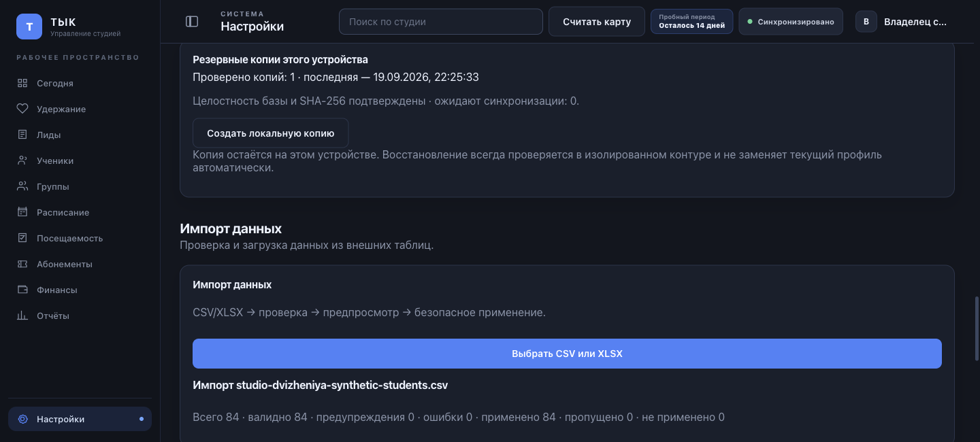The height and width of the screenshot is (442, 980).
Task: Switch to Расписание
Action: pos(80,212)
